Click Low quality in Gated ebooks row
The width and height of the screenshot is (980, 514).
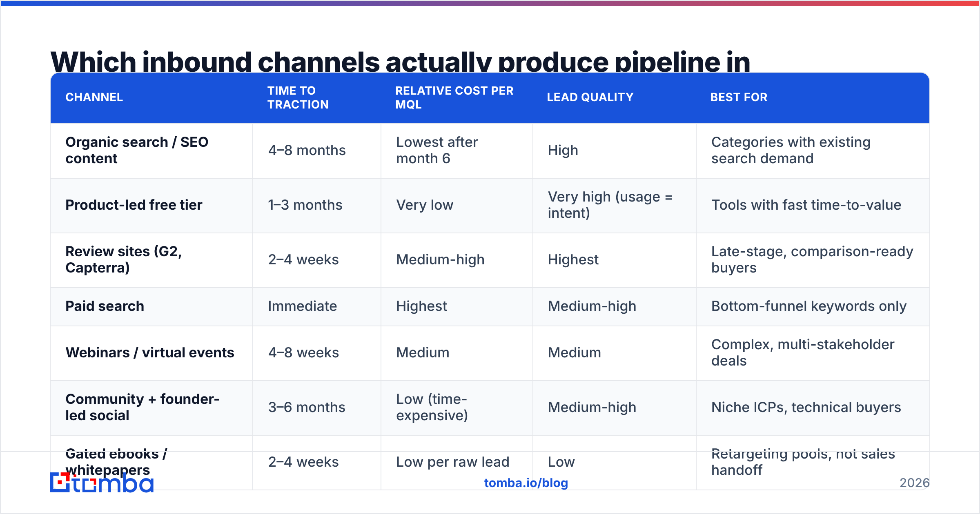[615, 462]
